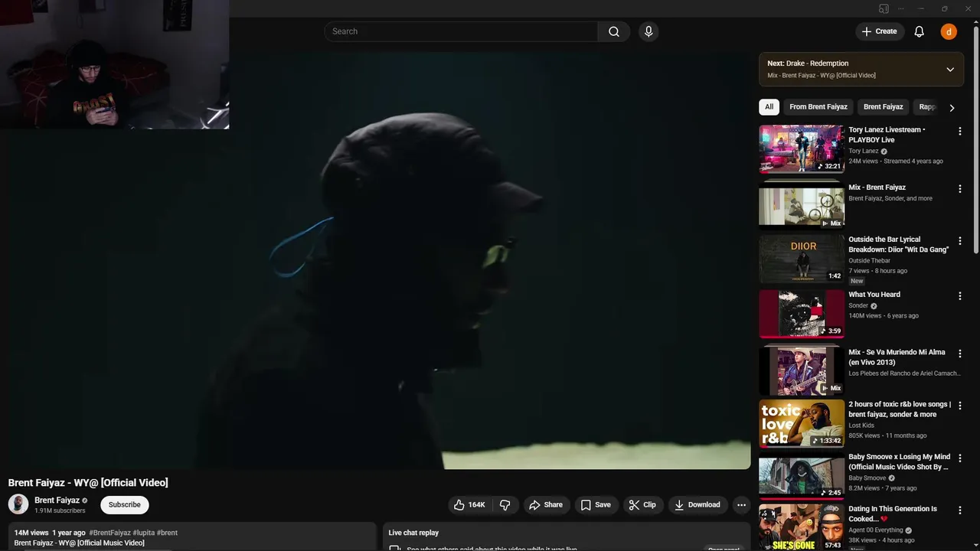Viewport: 980px width, 551px height.
Task: Open the Baby Smoove channel name
Action: coord(867,478)
